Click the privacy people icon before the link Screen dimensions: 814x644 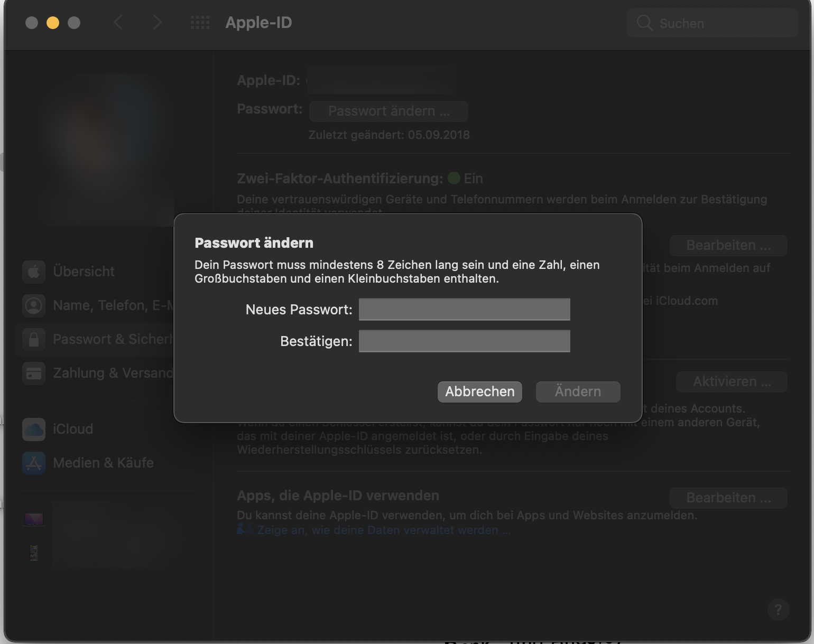click(245, 529)
